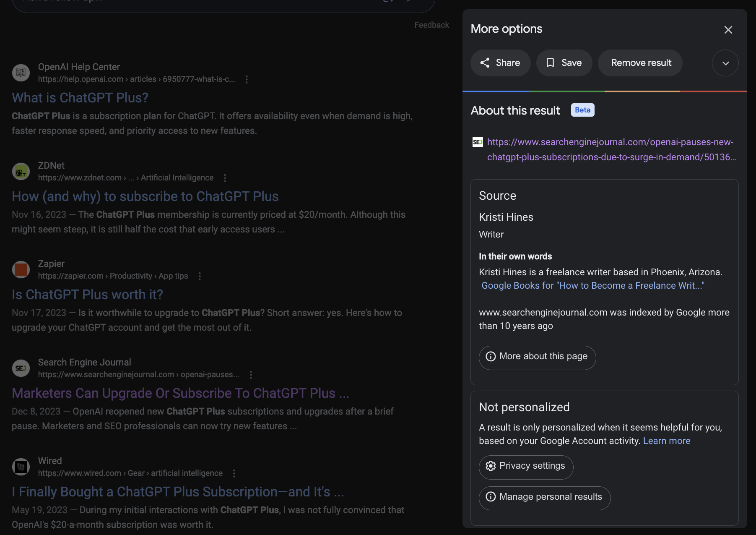This screenshot has width=756, height=535.
Task: Save this result with bookmark button
Action: [x=564, y=63]
